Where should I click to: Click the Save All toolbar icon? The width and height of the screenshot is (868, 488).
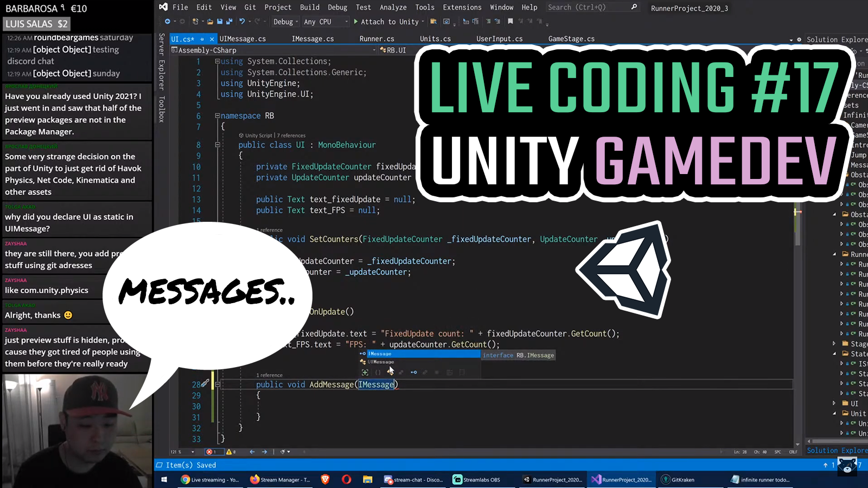tap(229, 22)
